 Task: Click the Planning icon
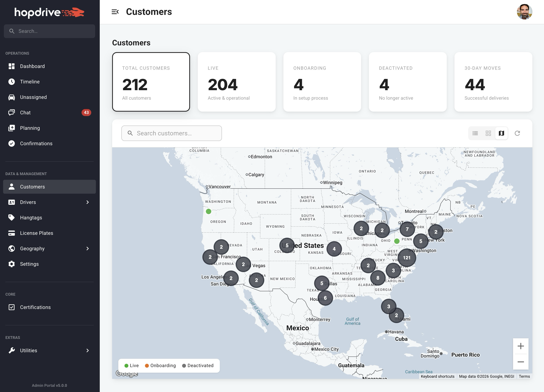[x=12, y=128]
